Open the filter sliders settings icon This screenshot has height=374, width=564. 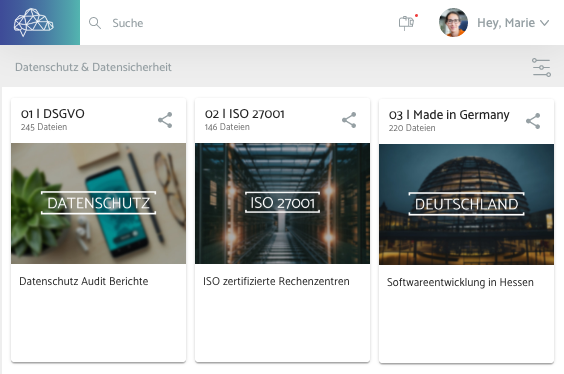[x=541, y=67]
